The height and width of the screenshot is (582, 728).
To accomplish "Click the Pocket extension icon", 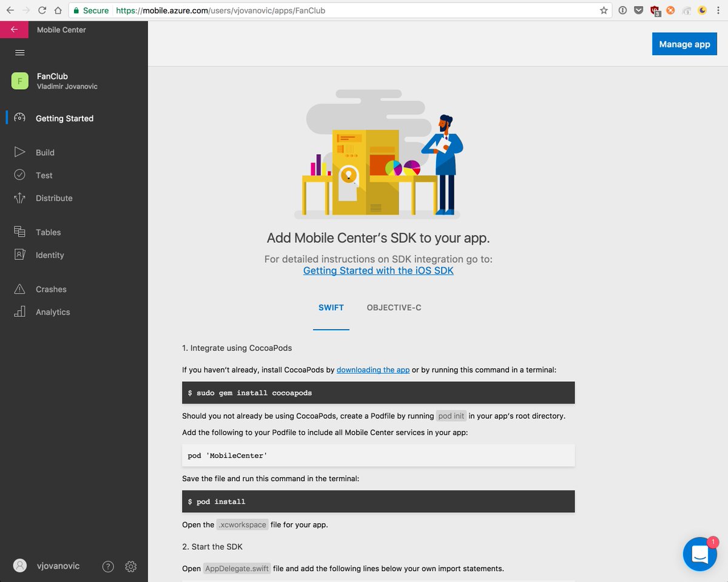I will 639,10.
